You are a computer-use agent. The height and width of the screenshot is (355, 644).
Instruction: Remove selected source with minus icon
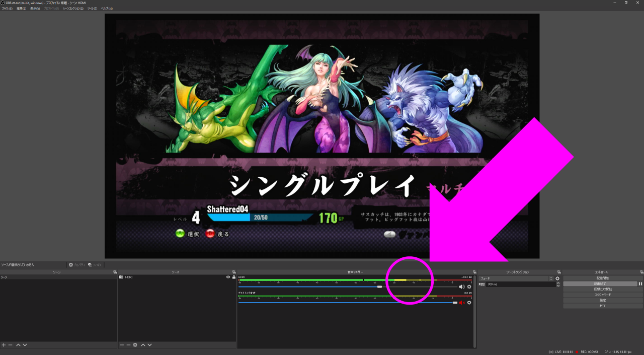(128, 345)
